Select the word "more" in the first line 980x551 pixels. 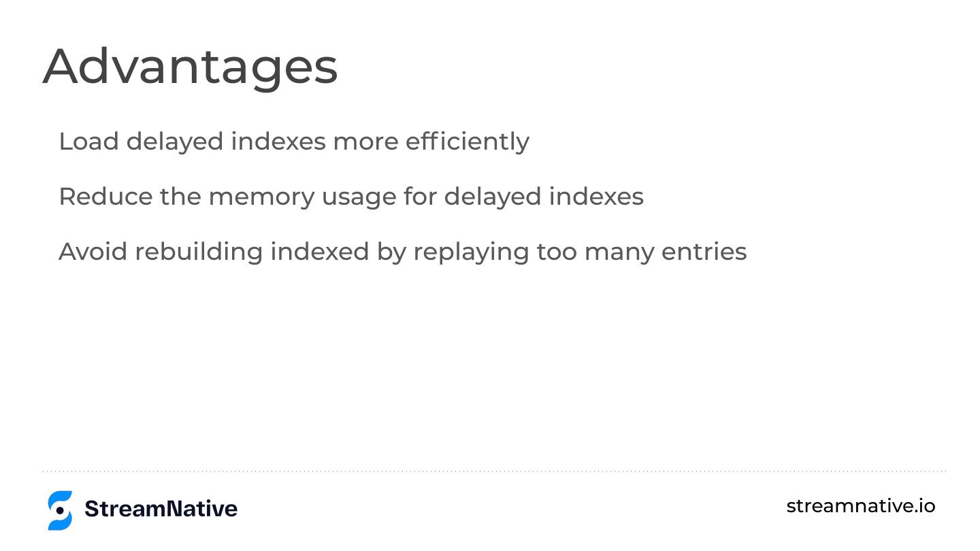coord(365,141)
